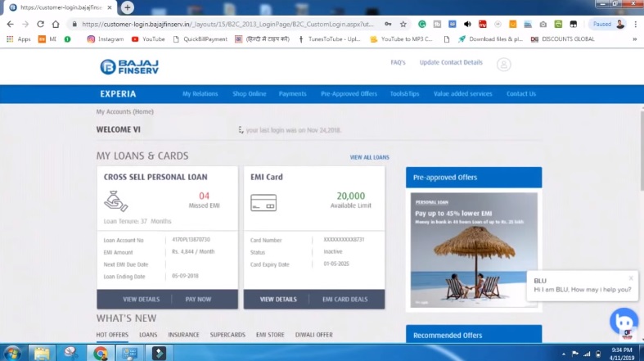Click FAQ's link
The width and height of the screenshot is (644, 361).
[x=398, y=62]
